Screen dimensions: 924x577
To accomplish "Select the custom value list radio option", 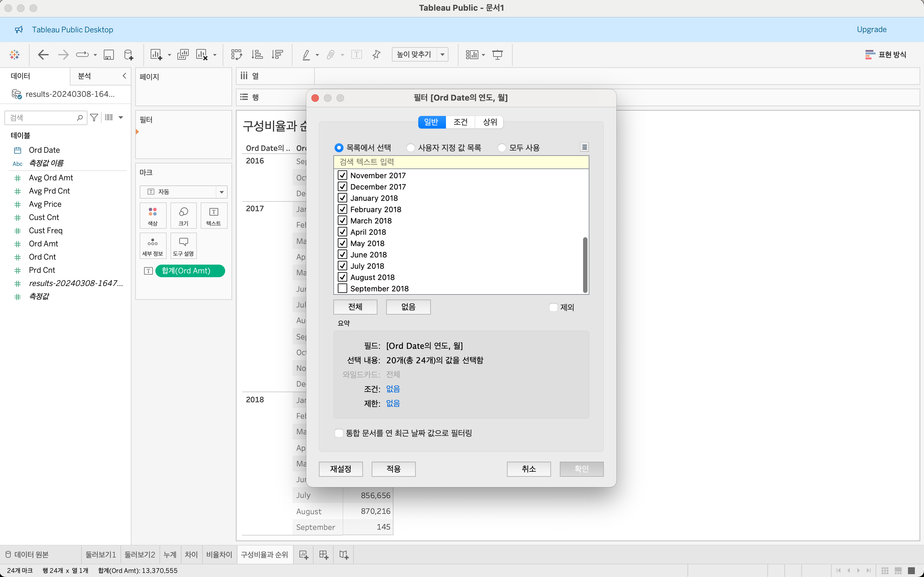I will point(411,148).
